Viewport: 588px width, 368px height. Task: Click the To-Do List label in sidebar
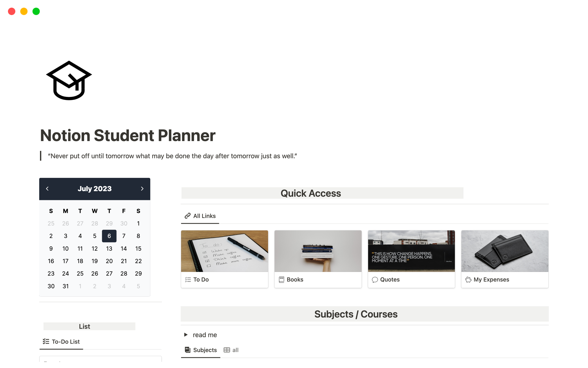[66, 341]
